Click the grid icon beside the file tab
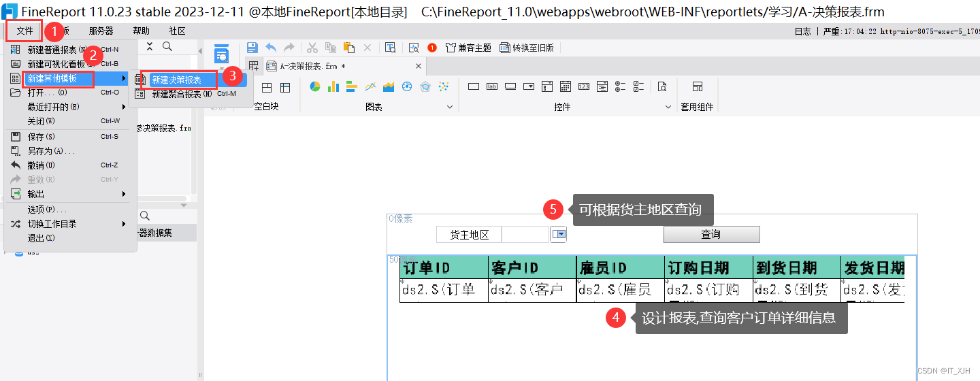The height and width of the screenshot is (381, 980). [253, 66]
